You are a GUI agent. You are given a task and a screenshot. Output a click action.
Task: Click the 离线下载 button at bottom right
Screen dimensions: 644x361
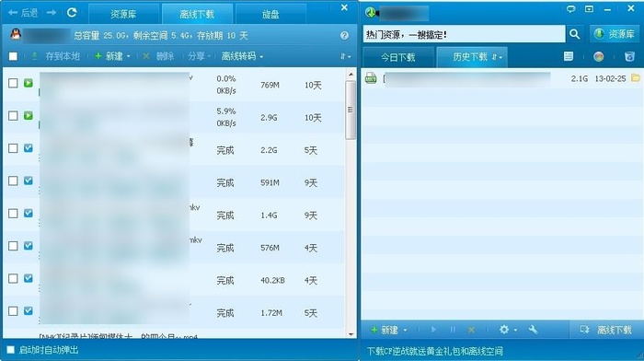tap(606, 330)
